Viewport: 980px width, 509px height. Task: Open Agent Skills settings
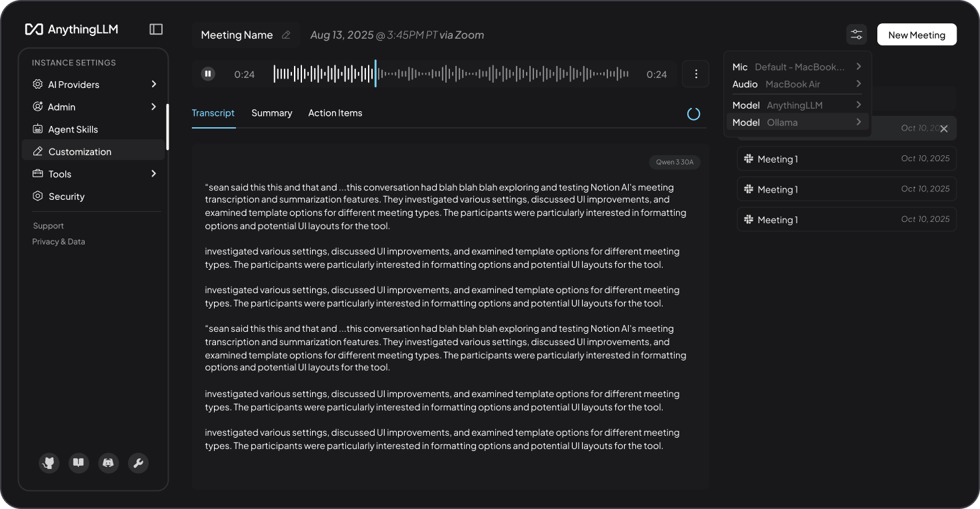[93, 129]
